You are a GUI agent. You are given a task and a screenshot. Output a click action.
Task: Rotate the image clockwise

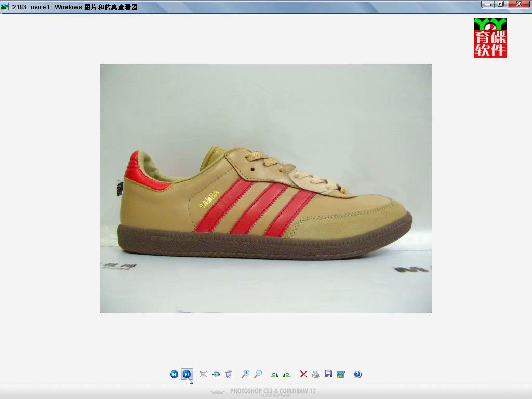pos(274,374)
